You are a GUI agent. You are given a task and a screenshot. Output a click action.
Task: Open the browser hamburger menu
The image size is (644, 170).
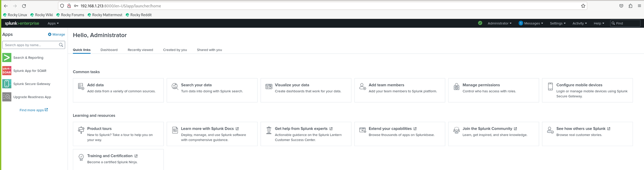coord(639,6)
